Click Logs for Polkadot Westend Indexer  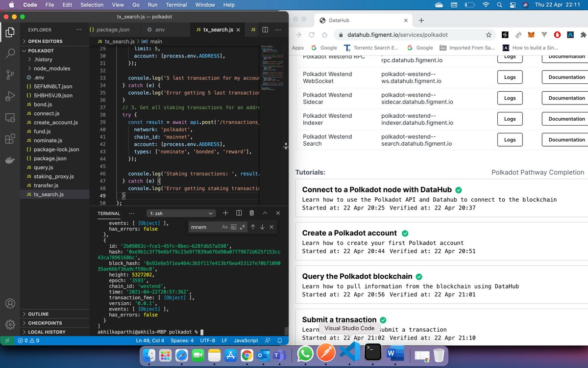pos(510,119)
